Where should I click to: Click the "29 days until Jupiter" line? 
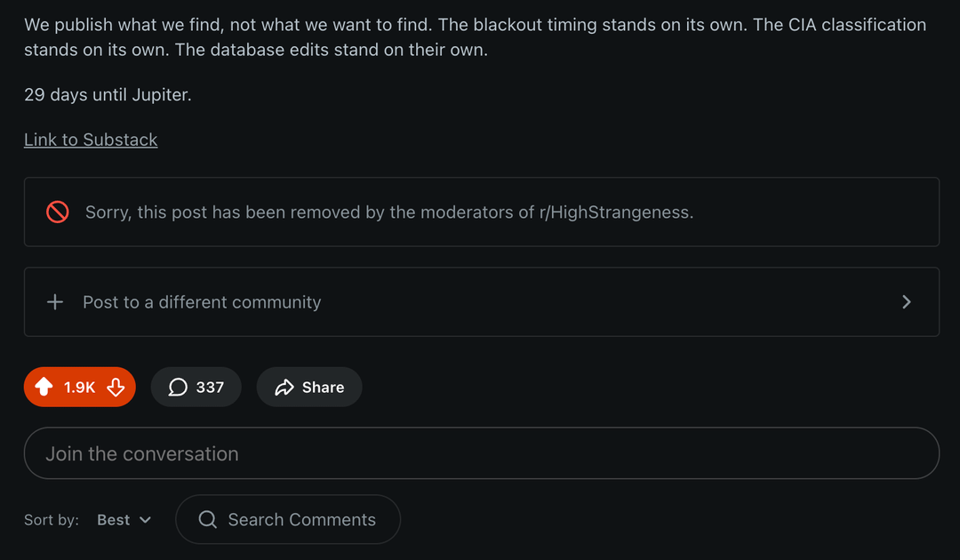(108, 94)
